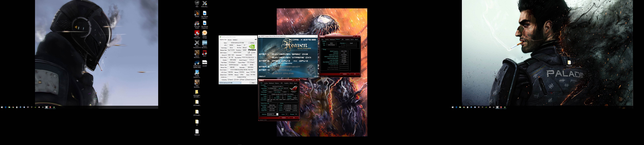Click GPU-Z link in Heaven Step 2

[303, 61]
